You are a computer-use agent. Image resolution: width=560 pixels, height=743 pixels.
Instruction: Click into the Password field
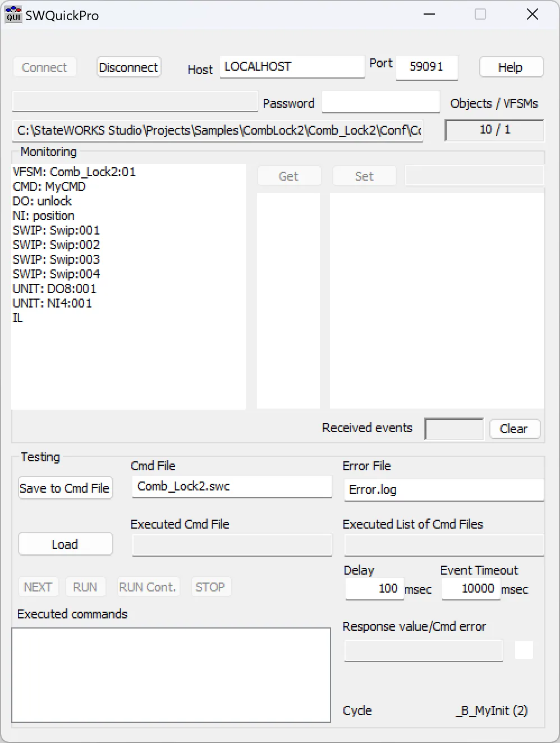point(380,103)
